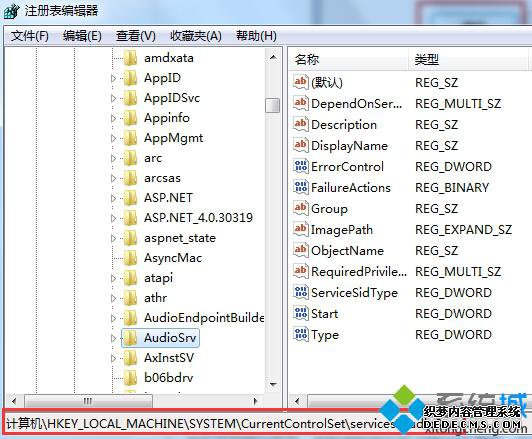Viewport: 532px width, 439px height.
Task: Select the Start DWORD value icon
Action: [301, 314]
